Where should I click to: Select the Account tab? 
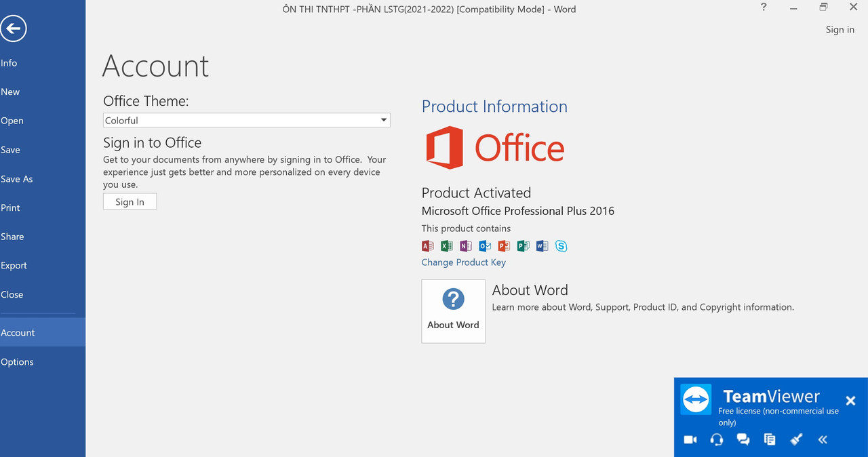pyautogui.click(x=43, y=332)
